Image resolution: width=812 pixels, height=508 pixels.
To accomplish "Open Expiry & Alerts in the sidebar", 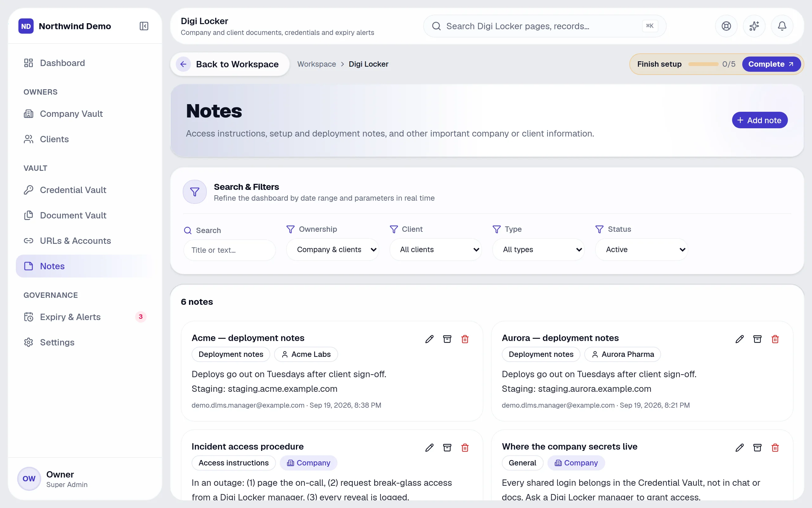I will [85, 317].
